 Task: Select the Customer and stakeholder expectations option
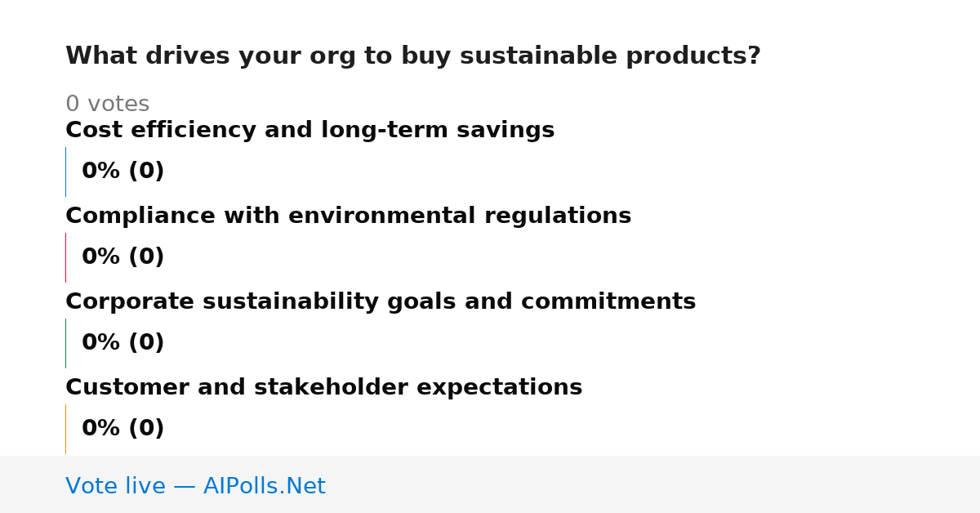[x=323, y=388]
